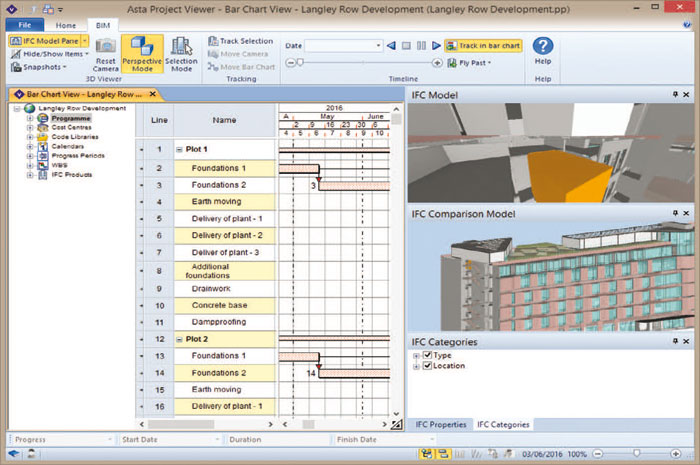
Task: Click the IFC Model Pane button
Action: [x=44, y=41]
